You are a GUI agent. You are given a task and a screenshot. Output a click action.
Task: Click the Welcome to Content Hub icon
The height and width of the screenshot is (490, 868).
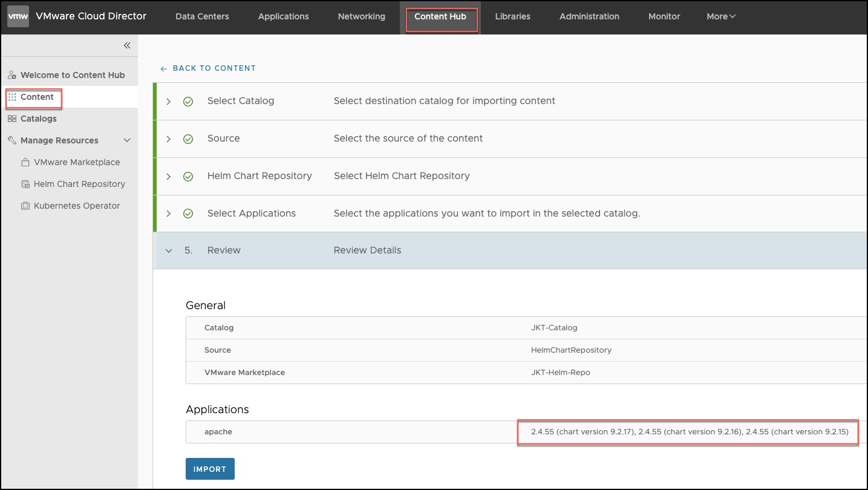[12, 75]
